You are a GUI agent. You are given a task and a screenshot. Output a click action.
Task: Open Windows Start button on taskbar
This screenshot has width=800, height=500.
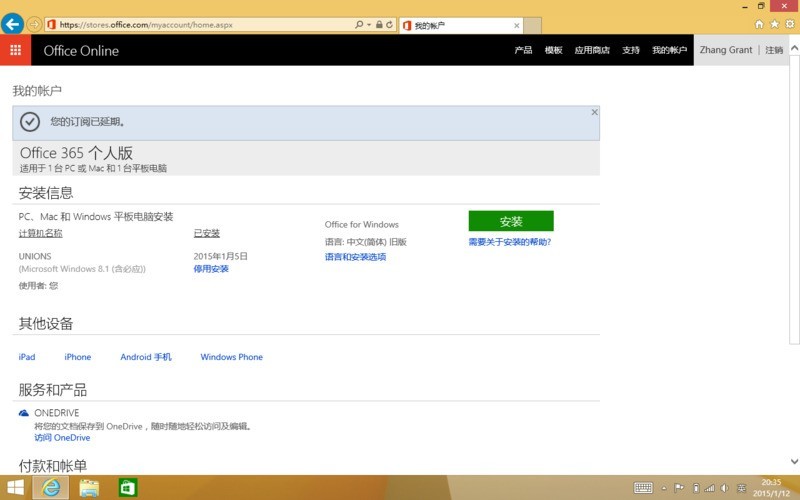15,488
